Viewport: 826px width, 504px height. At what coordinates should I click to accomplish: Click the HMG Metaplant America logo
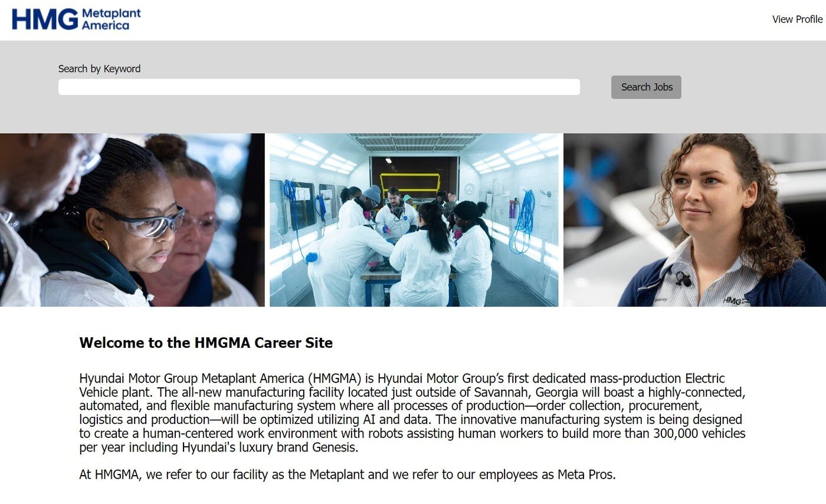coord(76,19)
